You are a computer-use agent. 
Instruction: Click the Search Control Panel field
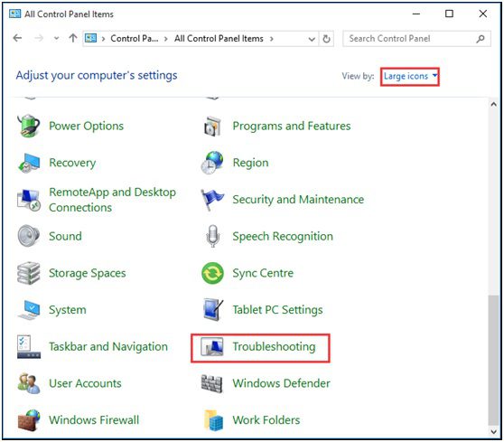click(416, 39)
